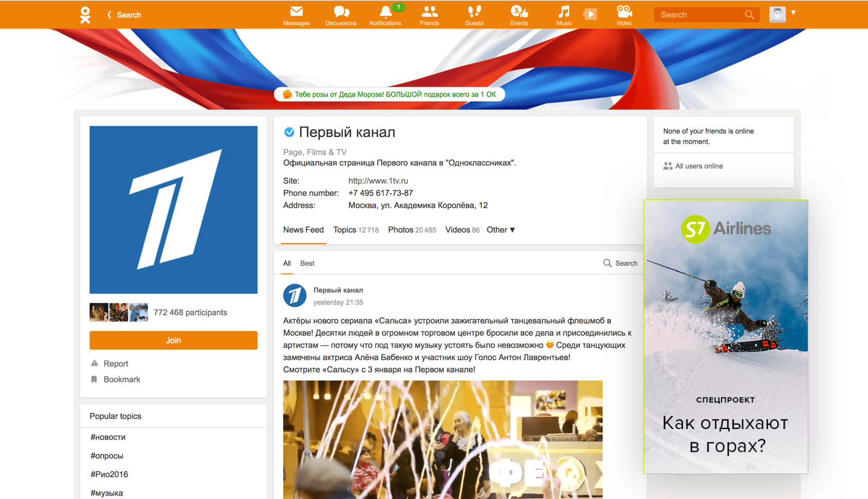
Task: Open the #Рио2016 topic
Action: 109,474
